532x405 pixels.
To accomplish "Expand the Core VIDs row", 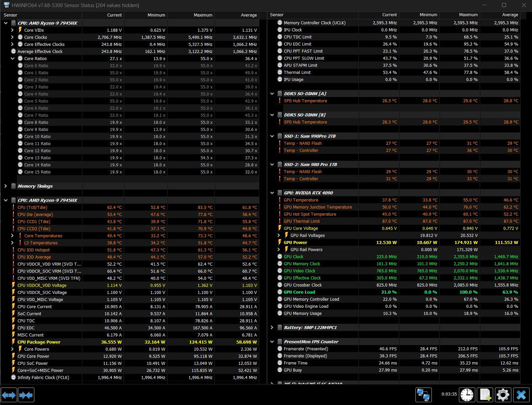I will 12,30.
